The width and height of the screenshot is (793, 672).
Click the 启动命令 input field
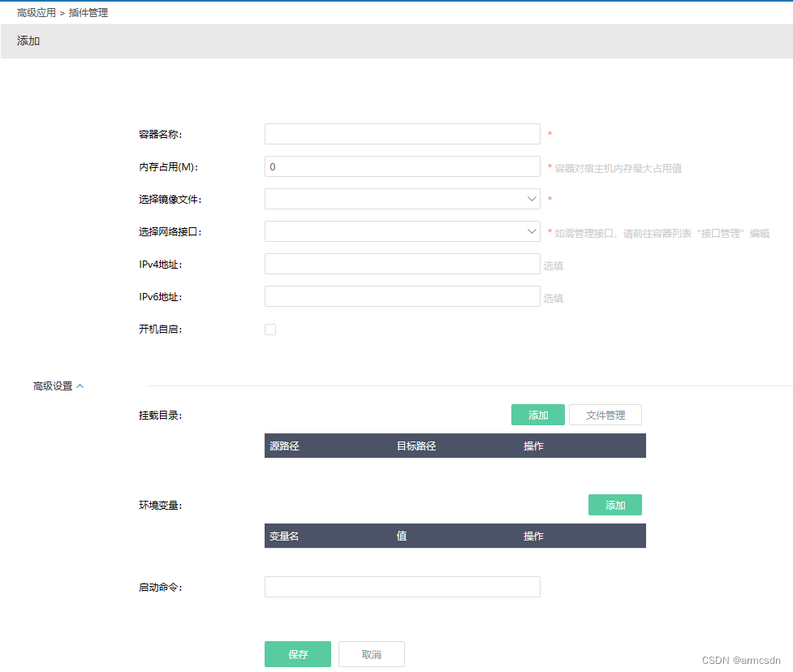click(402, 587)
